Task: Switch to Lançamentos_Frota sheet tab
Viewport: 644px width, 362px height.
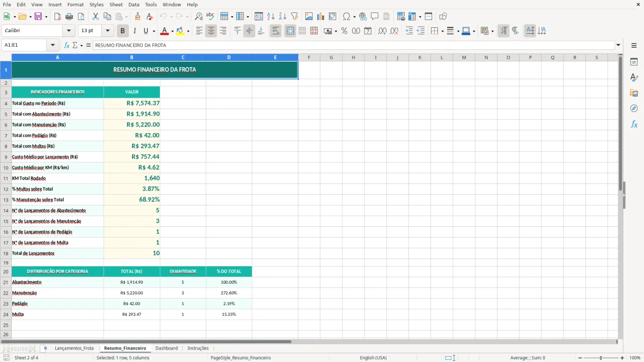Action: pyautogui.click(x=74, y=348)
